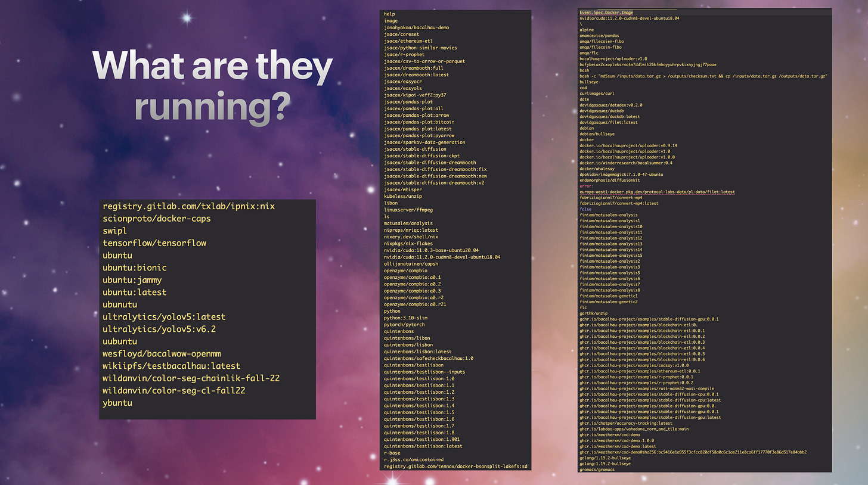Click the misspelled "ubunutu" entry
This screenshot has width=868, height=485.
[120, 304]
